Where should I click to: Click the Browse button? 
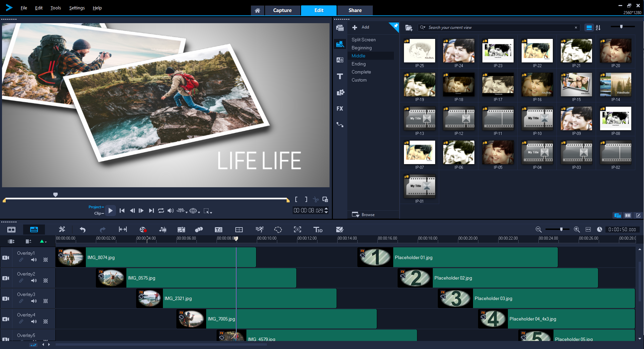(x=363, y=214)
